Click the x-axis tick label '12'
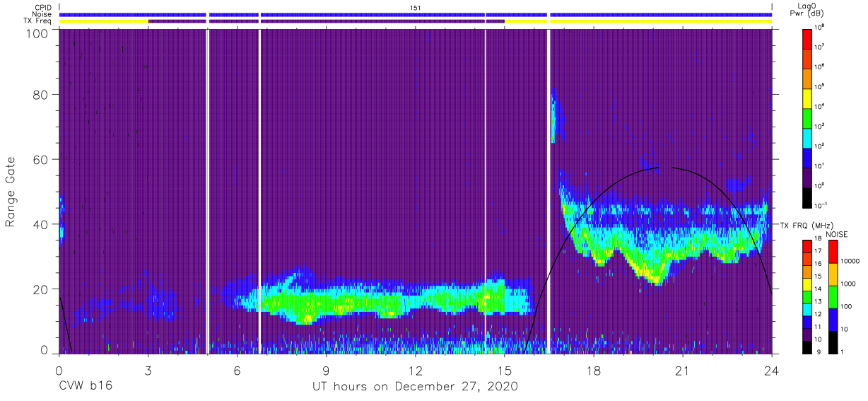This screenshot has width=868, height=401. coord(415,370)
